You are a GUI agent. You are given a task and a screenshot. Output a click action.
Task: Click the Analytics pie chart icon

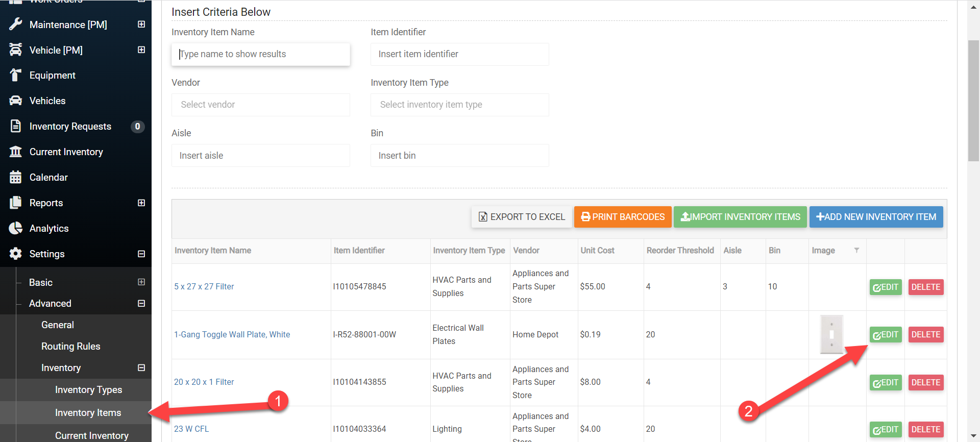point(16,228)
